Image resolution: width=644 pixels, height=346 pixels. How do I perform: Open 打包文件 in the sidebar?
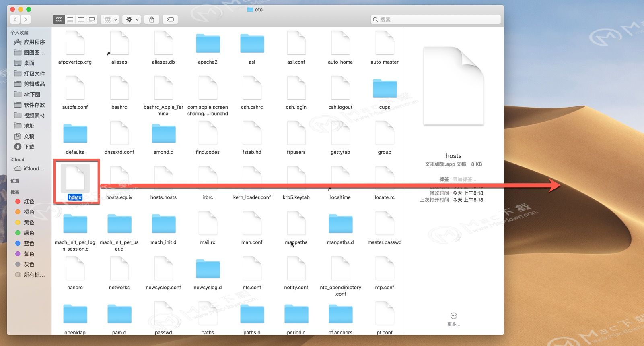[29, 73]
